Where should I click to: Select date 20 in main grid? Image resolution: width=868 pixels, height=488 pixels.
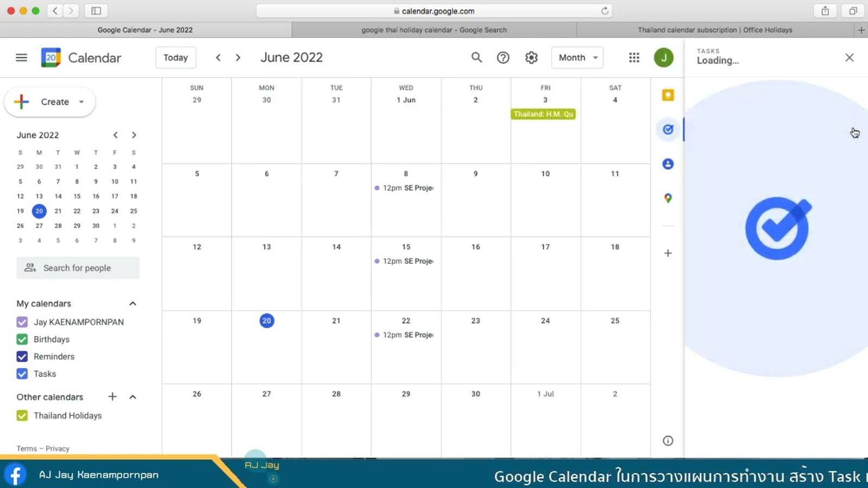(266, 321)
